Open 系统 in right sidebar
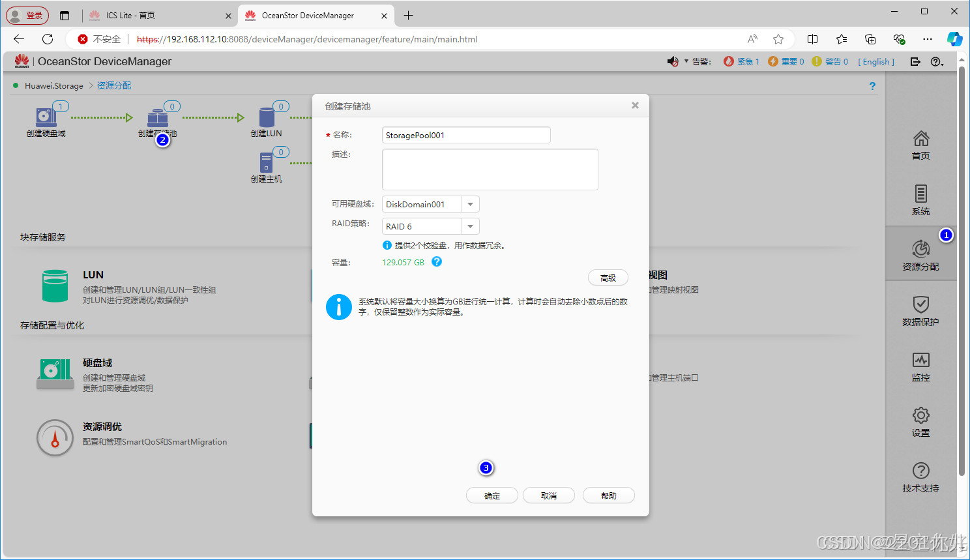The width and height of the screenshot is (970, 560). (x=920, y=200)
